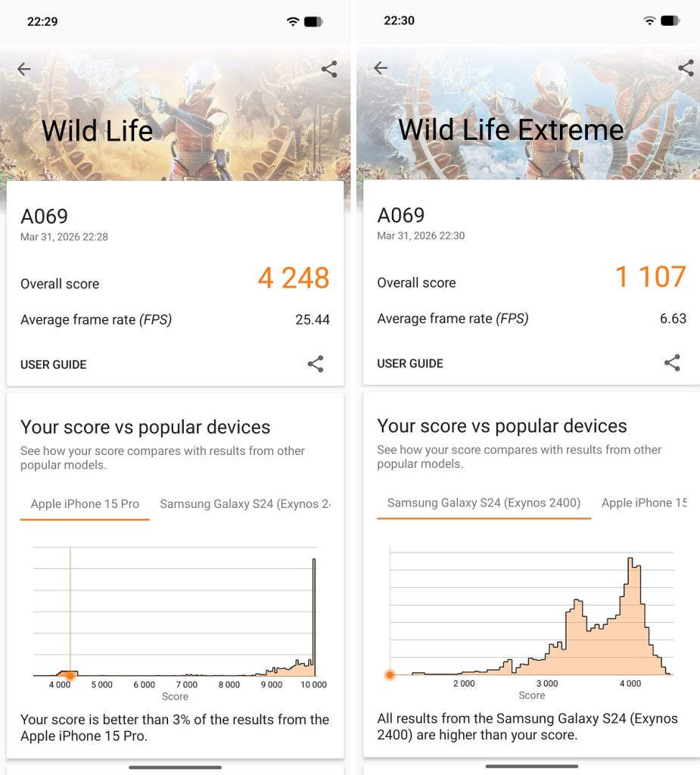
Task: Select the Apple iPhone 15 Pro tab
Action: [85, 504]
